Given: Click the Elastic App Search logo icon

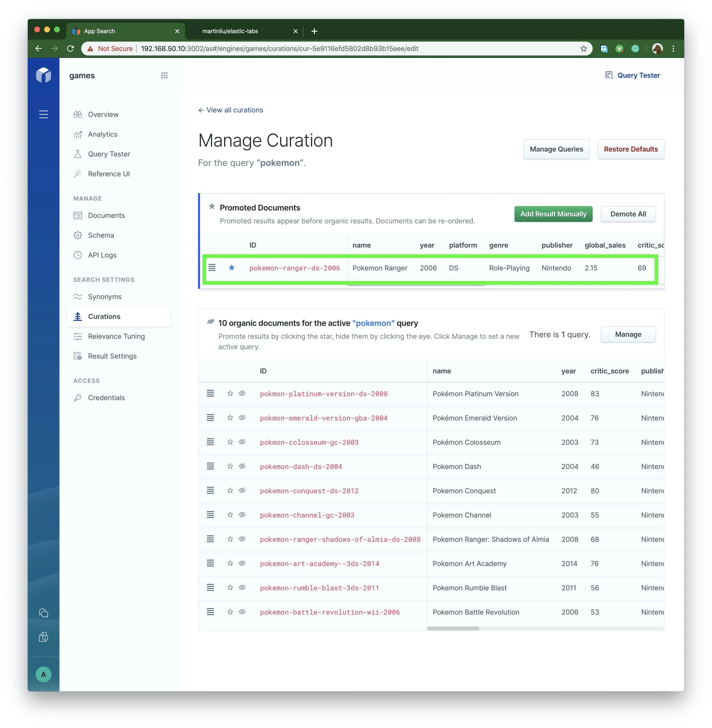Looking at the screenshot, I should 43,75.
